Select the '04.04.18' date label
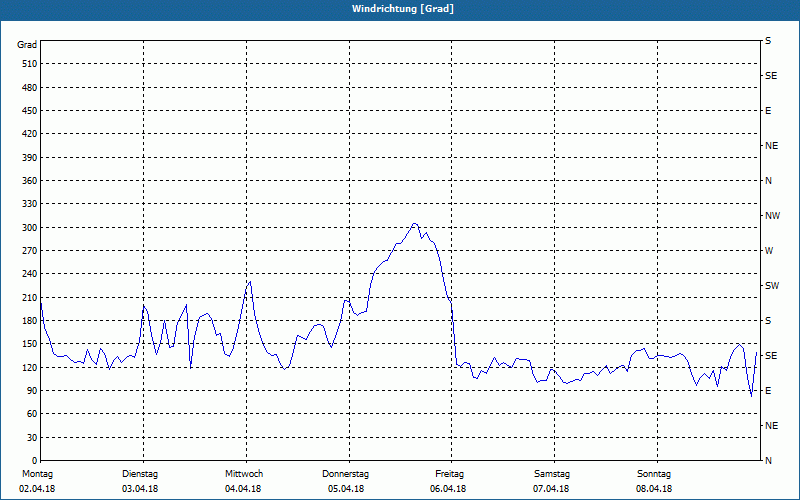This screenshot has height=500, width=800. pyautogui.click(x=243, y=489)
